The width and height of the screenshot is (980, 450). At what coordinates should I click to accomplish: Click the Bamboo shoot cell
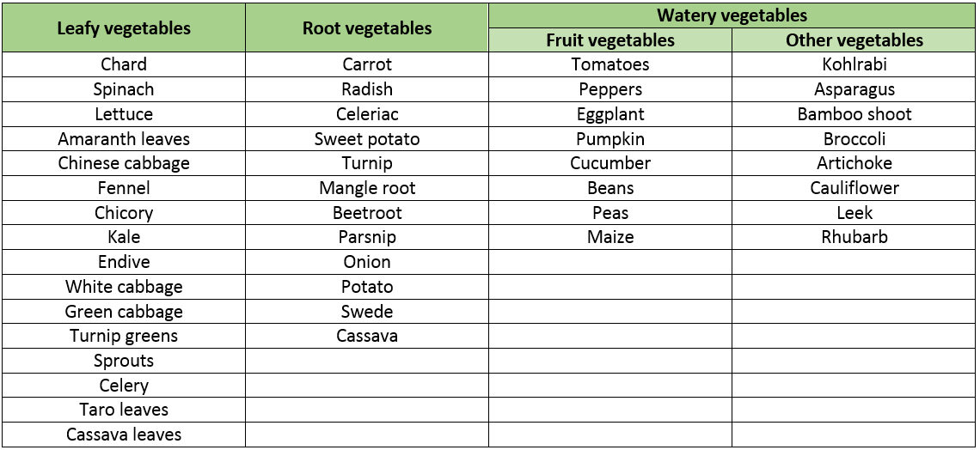click(854, 114)
